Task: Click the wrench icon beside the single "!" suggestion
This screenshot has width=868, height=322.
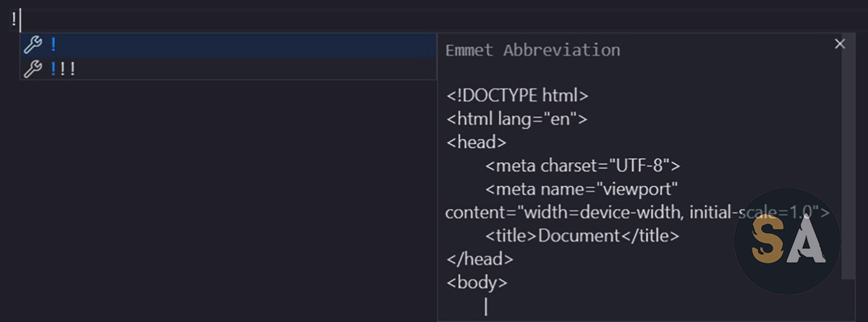Action: point(33,45)
